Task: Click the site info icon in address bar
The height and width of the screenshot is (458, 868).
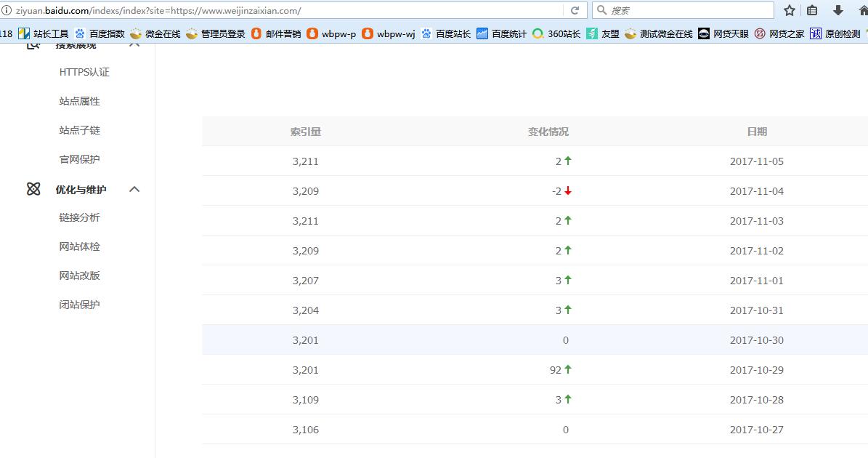Action: click(7, 11)
